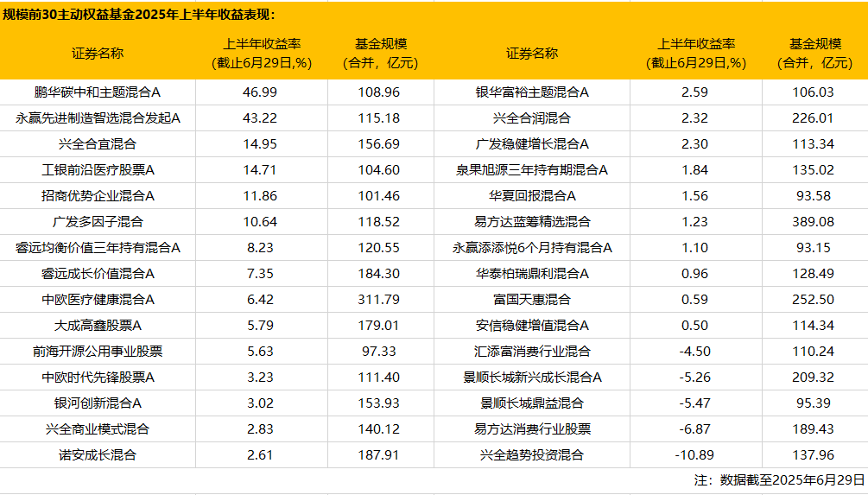This screenshot has height=495, width=868.
Task: Click the table title about 规模前30主动权益基金
Action: pos(138,15)
